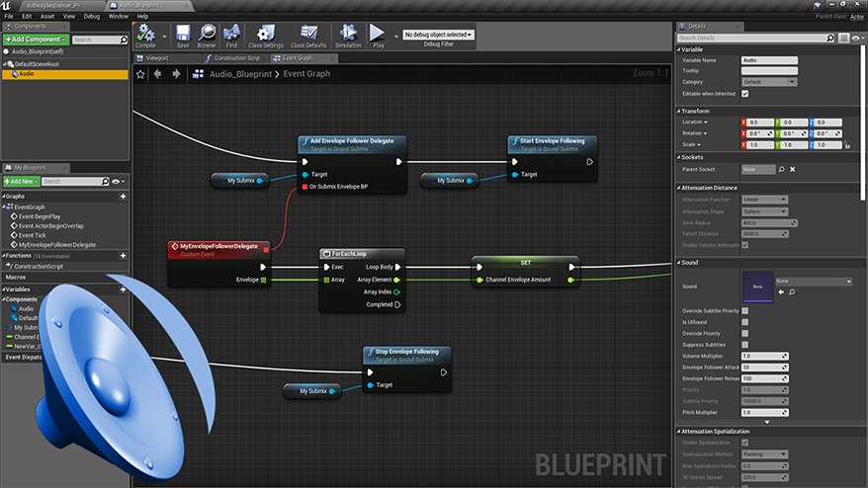Enable Override Subtitle Priority checkbox

tap(745, 311)
